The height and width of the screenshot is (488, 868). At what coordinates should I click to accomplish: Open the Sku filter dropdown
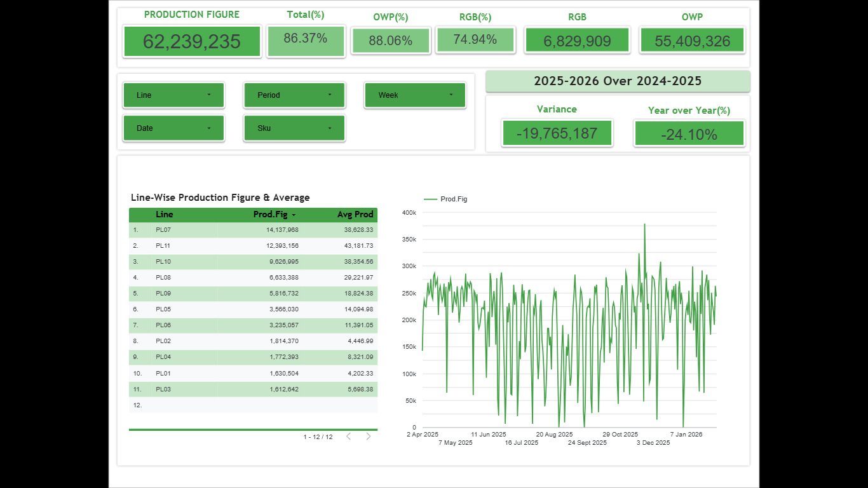(294, 128)
